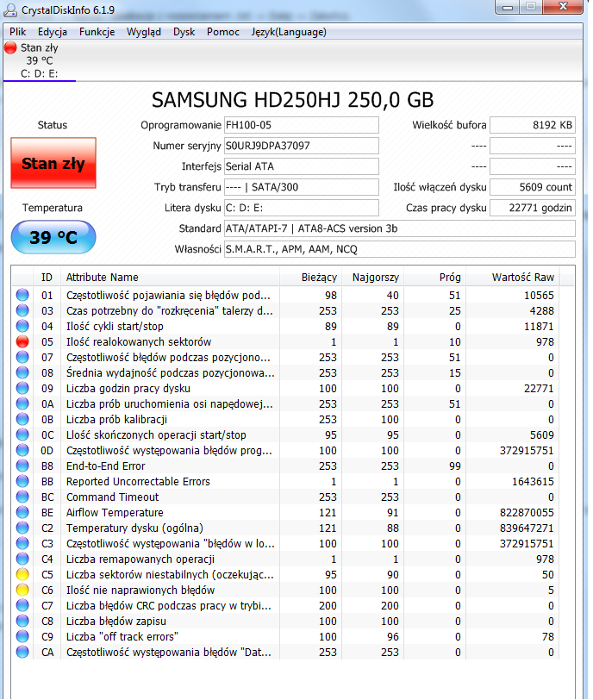This screenshot has height=700, width=593.
Task: Select row Reported Uncorrectable Errors
Action: 285,481
